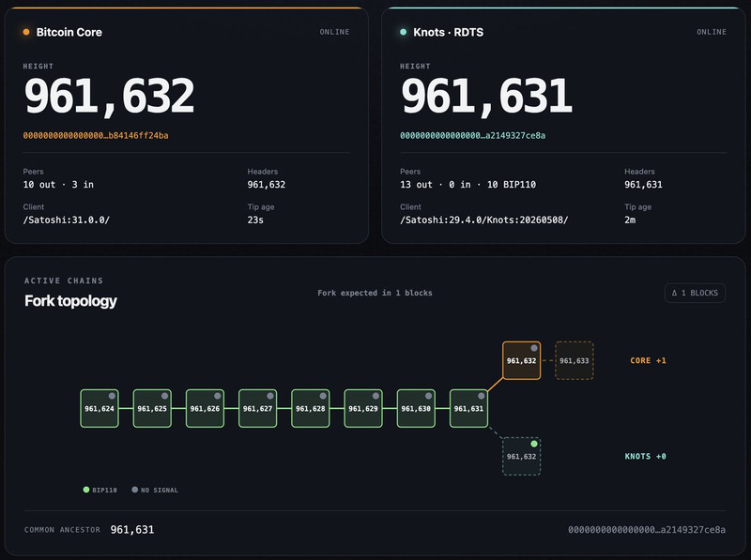Screen dimensions: 751x560
Task: Click the Δ 1 BLOCKS button
Action: tap(695, 293)
